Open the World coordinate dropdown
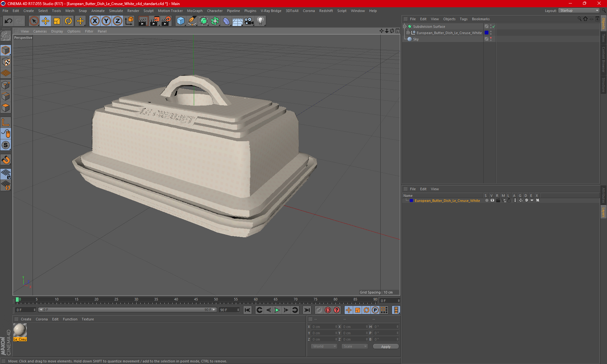This screenshot has width=607, height=364. tap(324, 346)
